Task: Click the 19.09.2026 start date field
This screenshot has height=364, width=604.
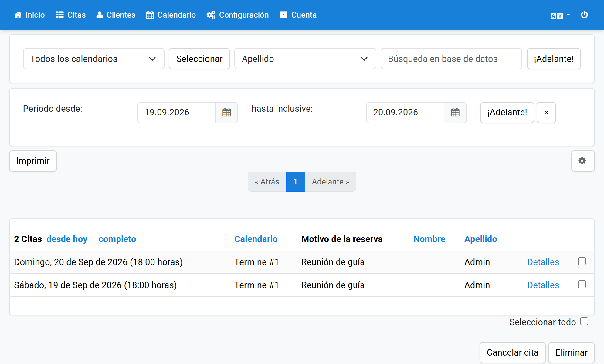Action: point(177,113)
